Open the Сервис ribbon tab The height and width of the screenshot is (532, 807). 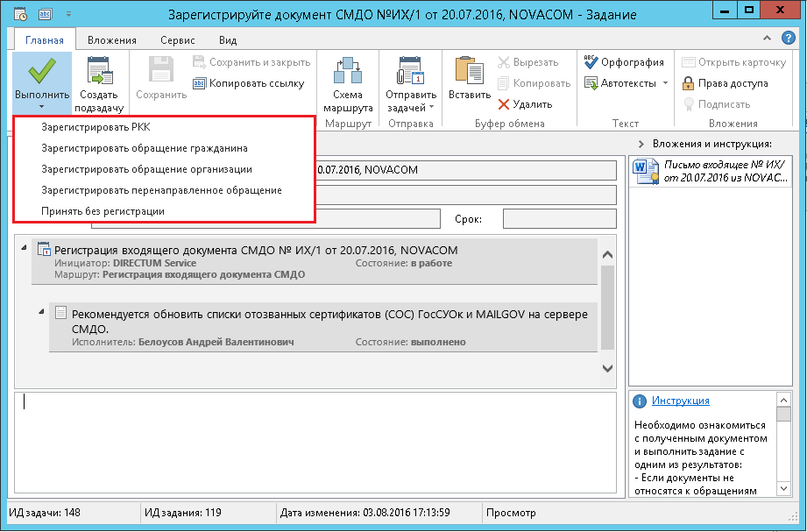click(178, 40)
